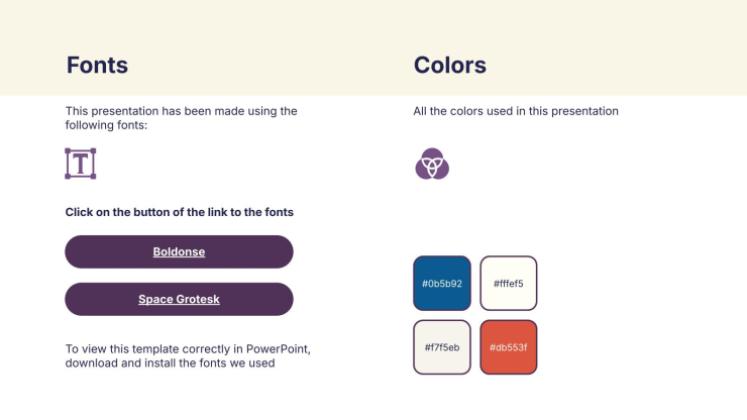
Task: Select the blue #0b5b92 color swatch
Action: point(442,283)
